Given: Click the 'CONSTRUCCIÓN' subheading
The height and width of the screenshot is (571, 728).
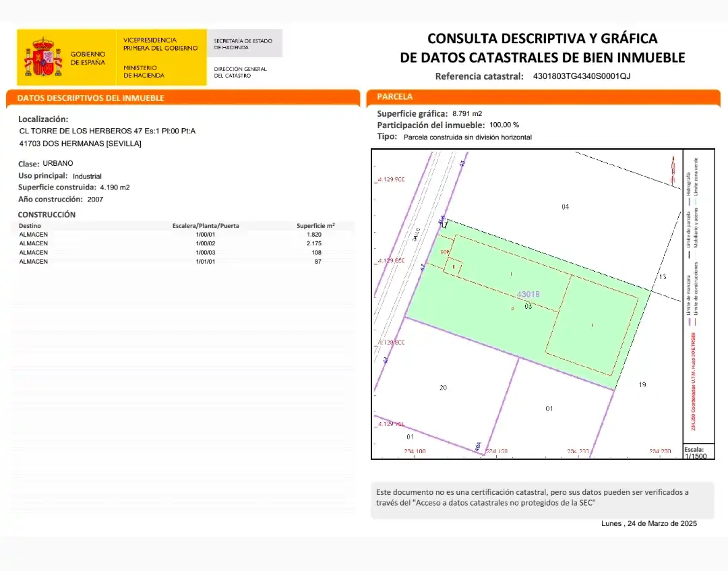Looking at the screenshot, I should tap(47, 215).
